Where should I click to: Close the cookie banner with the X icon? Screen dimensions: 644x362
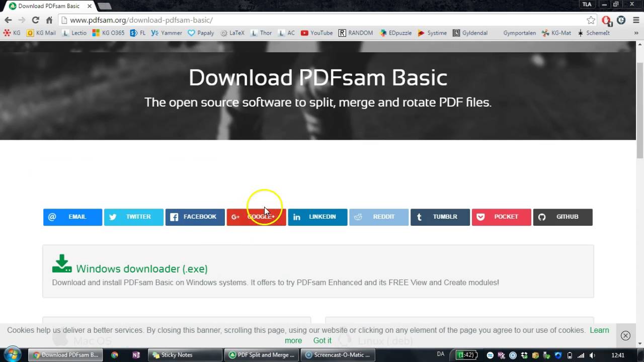pyautogui.click(x=625, y=335)
